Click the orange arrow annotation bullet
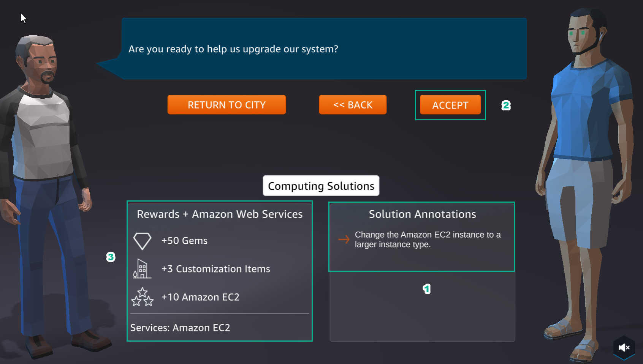 point(344,239)
